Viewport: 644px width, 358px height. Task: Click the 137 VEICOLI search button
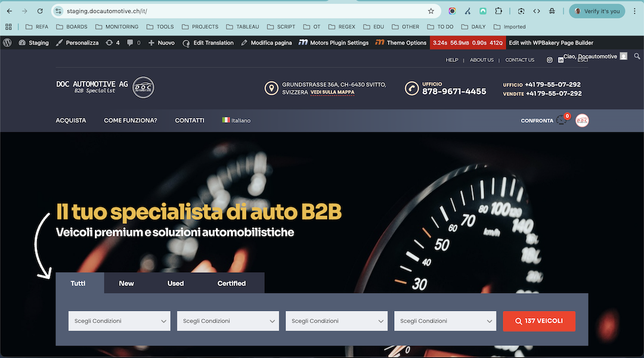(x=539, y=321)
